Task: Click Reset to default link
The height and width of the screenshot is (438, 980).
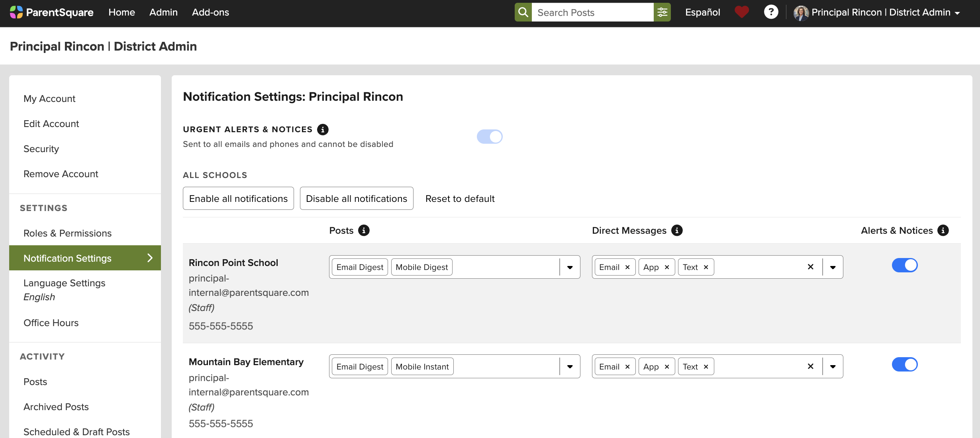Action: pyautogui.click(x=460, y=199)
